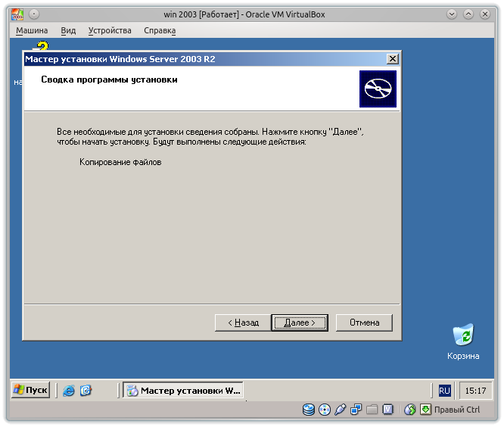Click the optical CD drive status icon
The image size is (504, 427).
(325, 410)
